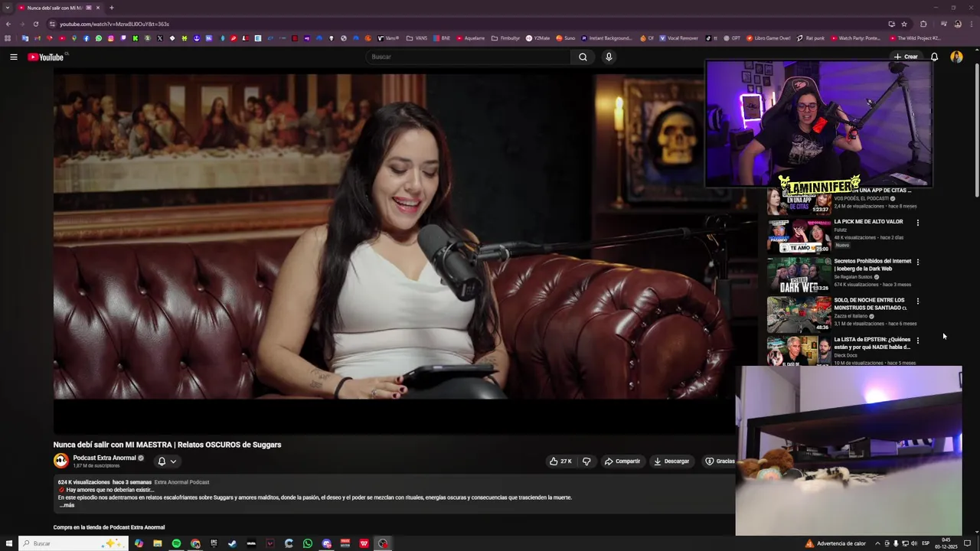Open SOLO, DE NOCHE ENTRE LOS MONSTRUOS title

(870, 304)
